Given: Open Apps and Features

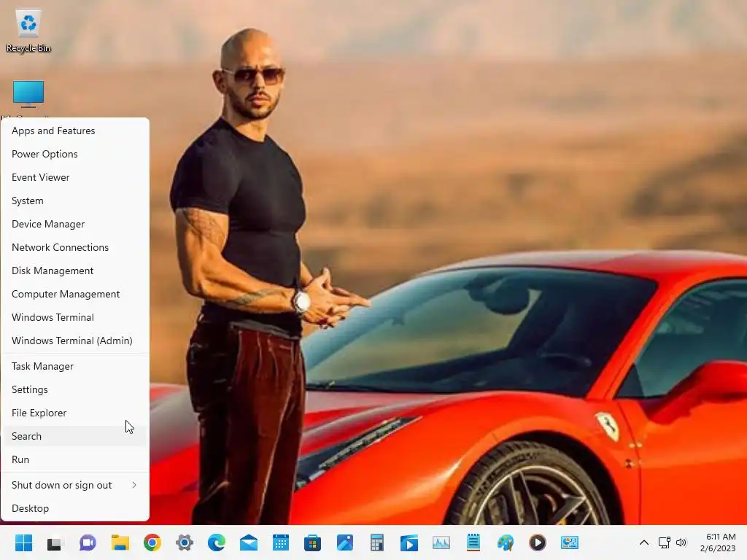Looking at the screenshot, I should (x=75, y=131).
